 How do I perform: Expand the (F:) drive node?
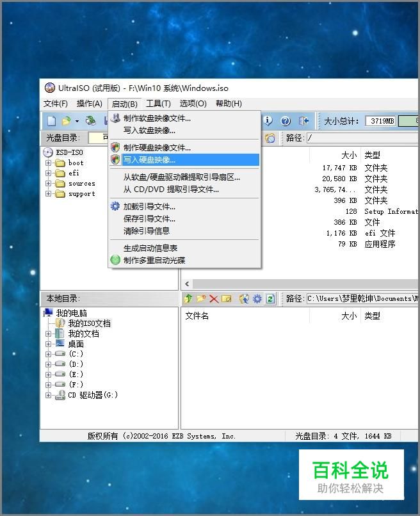click(x=49, y=385)
